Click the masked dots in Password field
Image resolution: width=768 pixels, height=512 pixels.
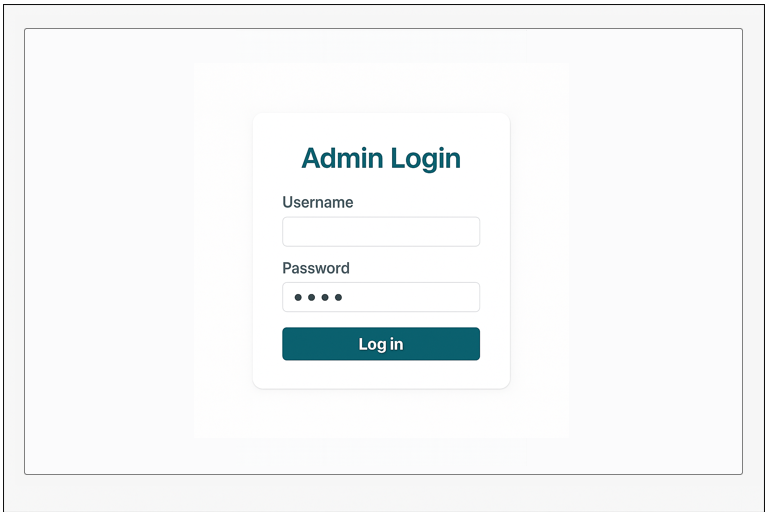[x=318, y=298]
